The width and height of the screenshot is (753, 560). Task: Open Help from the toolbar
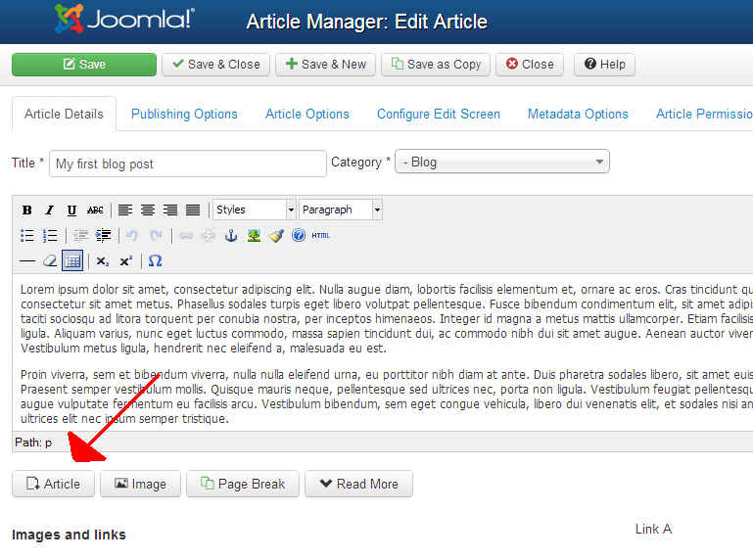(x=604, y=65)
